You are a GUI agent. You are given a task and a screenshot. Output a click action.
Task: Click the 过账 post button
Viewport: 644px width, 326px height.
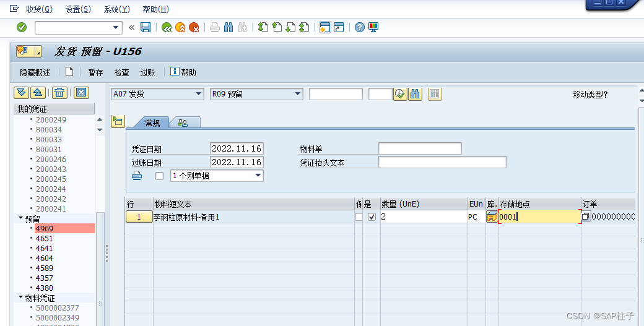[x=147, y=72]
